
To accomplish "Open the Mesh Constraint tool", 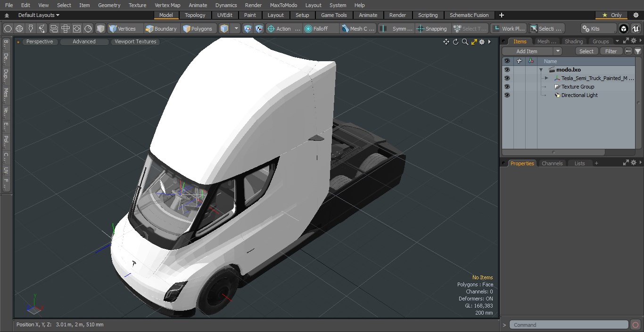I will point(358,29).
